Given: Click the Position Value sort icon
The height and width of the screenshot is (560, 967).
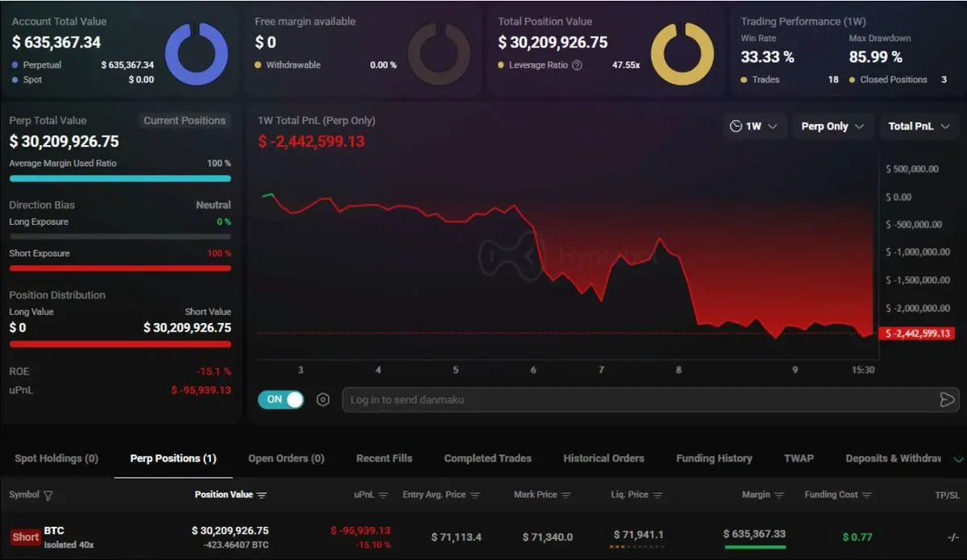Looking at the screenshot, I should (262, 495).
